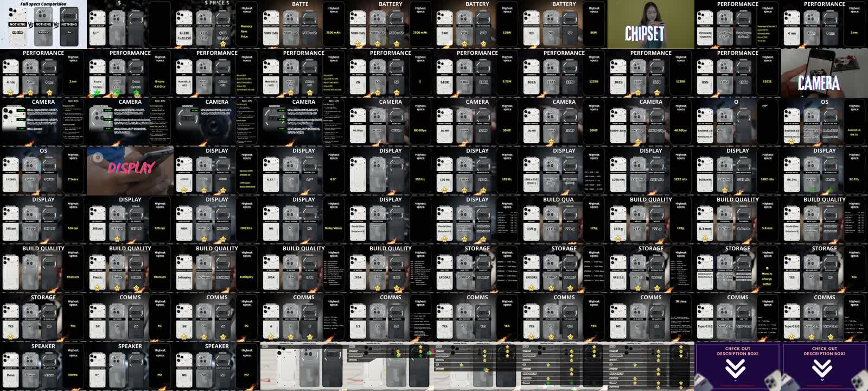
Task: Pick the performance frame showing 8-core 4.6 GHz
Action: pyautogui.click(x=130, y=73)
